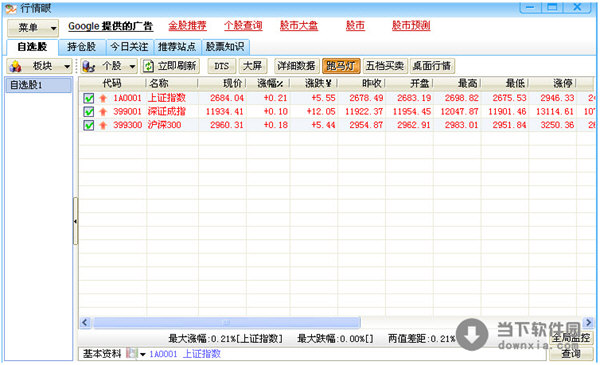Click the 最高 column header
Screen dimensions: 600x365
coord(457,83)
